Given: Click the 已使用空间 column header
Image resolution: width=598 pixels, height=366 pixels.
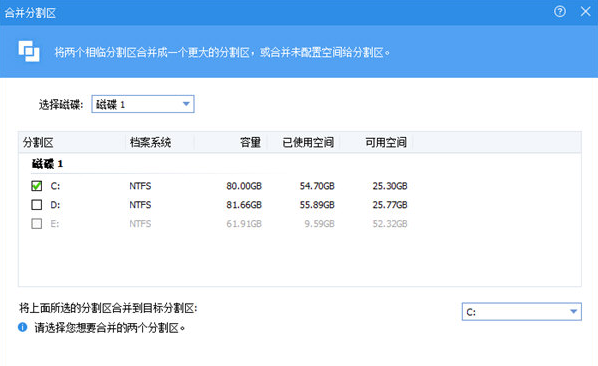Looking at the screenshot, I should 308,143.
